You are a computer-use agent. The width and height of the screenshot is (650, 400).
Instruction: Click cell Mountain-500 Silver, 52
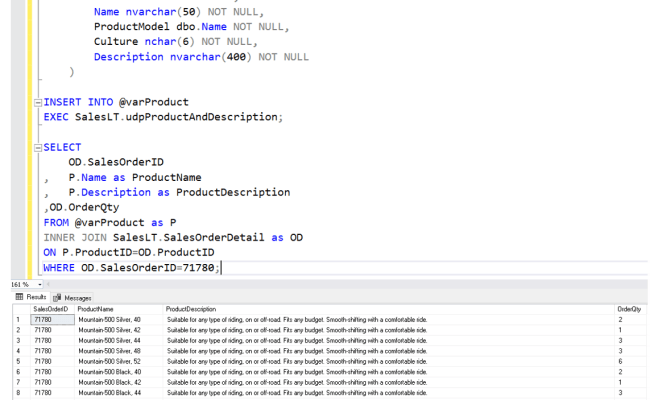pyautogui.click(x=119, y=361)
